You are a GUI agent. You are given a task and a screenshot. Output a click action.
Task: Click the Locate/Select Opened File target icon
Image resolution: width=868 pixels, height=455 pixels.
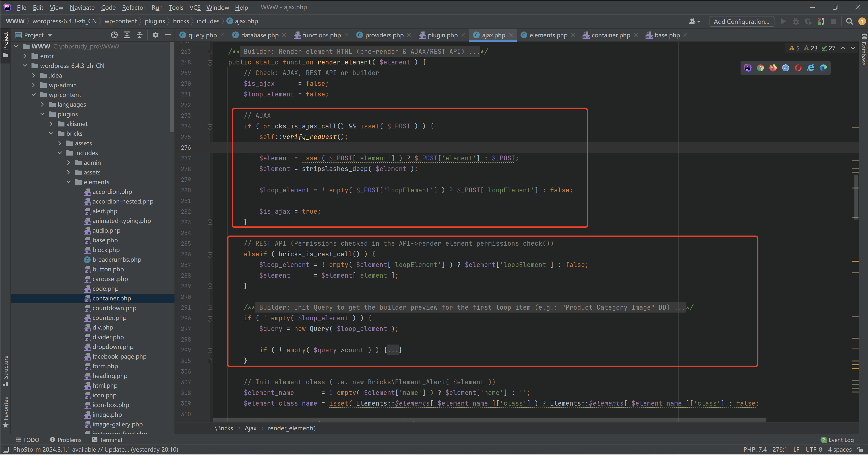coord(114,35)
